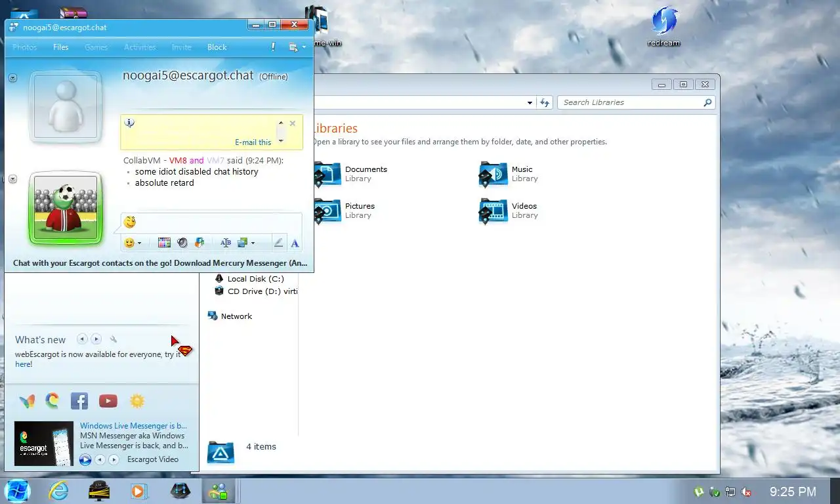Send a nudge with the nudge icon
This screenshot has height=504, width=840.
click(x=199, y=243)
